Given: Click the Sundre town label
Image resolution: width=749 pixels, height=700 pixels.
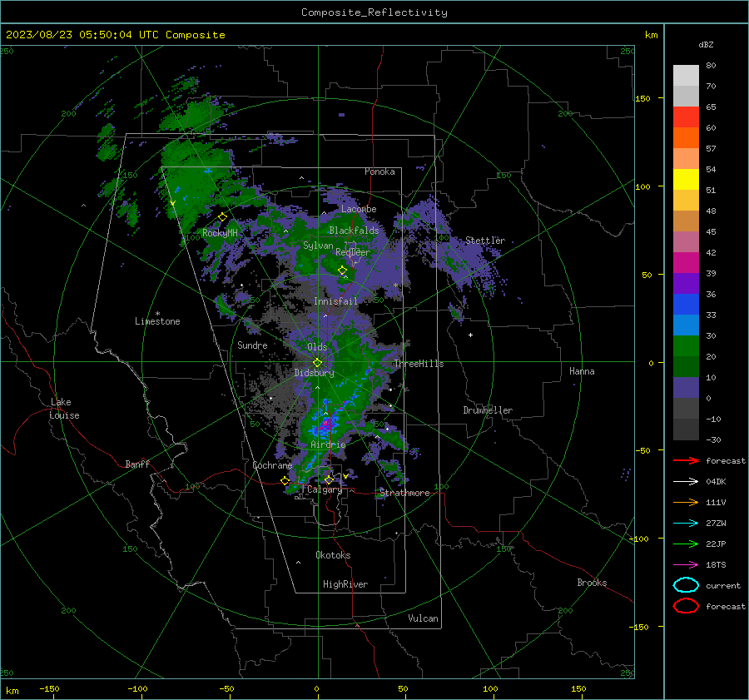Looking at the screenshot, I should click(252, 345).
